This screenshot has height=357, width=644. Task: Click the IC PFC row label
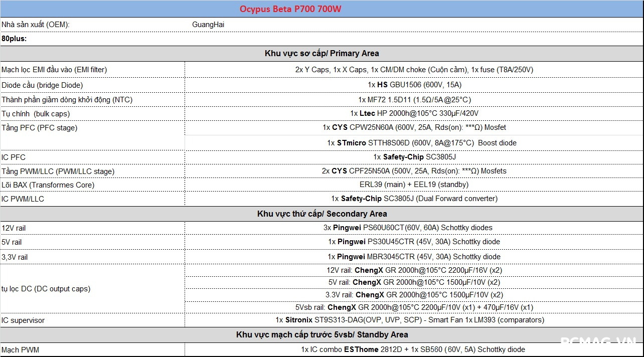(14, 157)
